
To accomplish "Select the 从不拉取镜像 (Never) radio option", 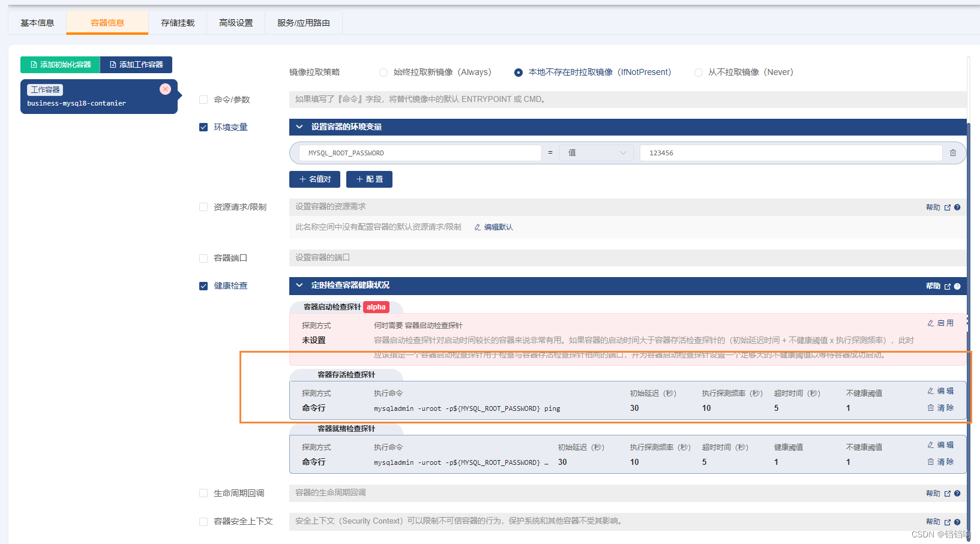I will pos(699,73).
